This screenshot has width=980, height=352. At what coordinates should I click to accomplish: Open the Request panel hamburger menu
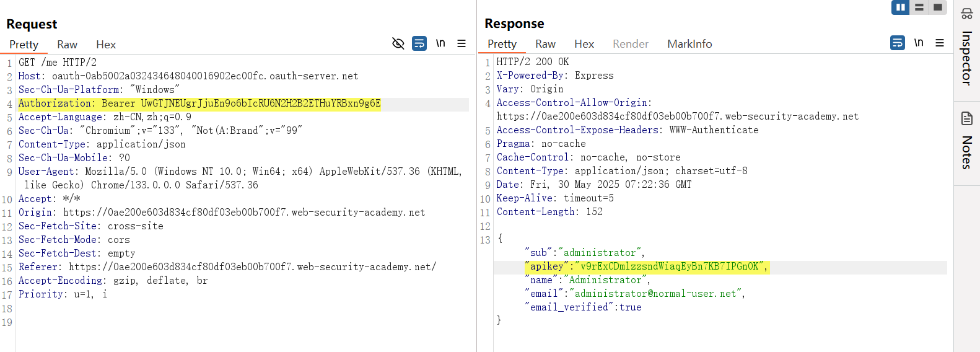click(462, 43)
